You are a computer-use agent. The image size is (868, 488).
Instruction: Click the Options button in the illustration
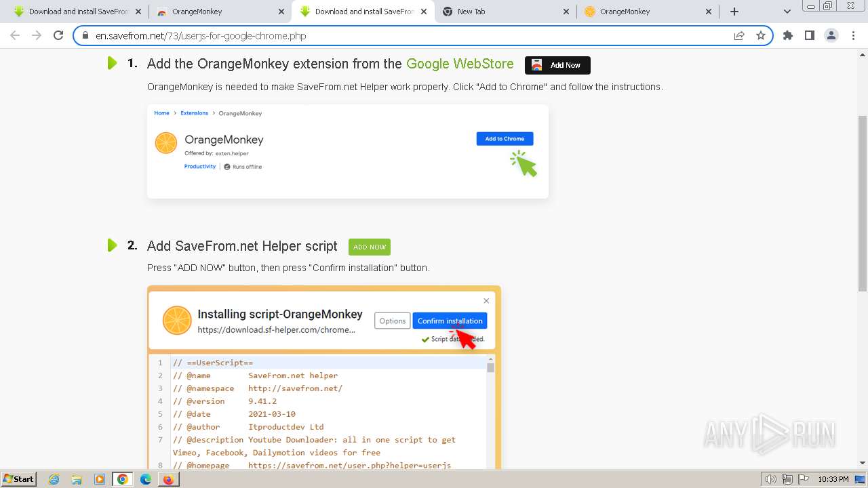[393, 321]
